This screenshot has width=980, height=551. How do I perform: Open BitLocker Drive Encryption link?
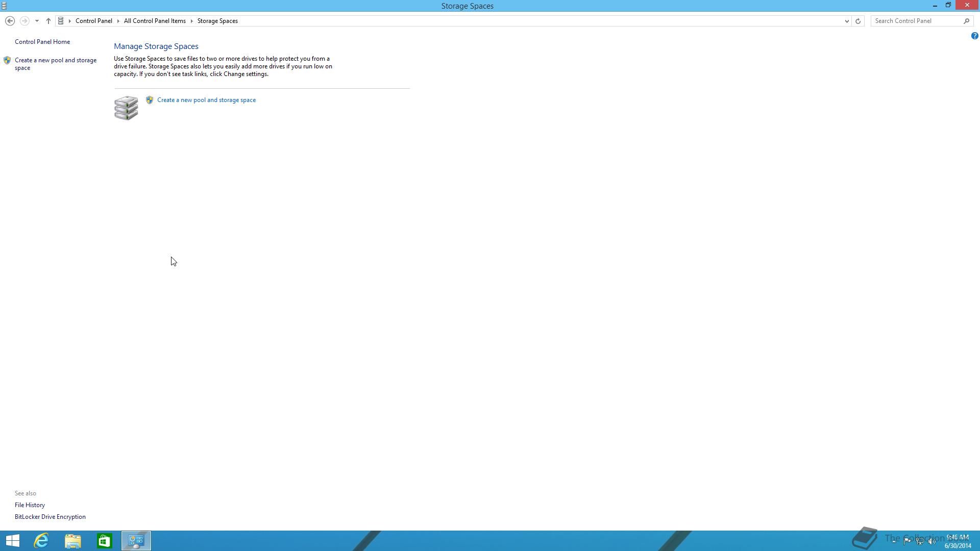(50, 517)
